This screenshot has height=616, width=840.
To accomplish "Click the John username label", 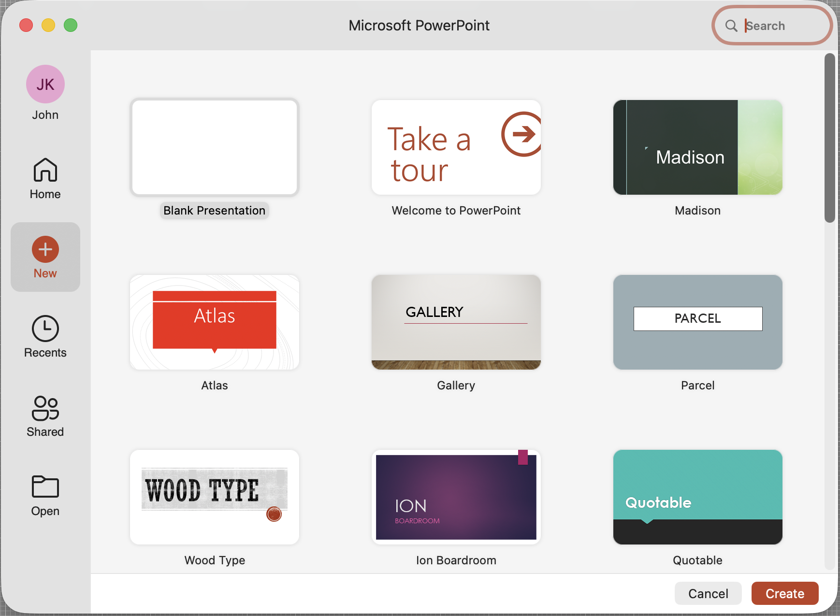I will tap(45, 115).
